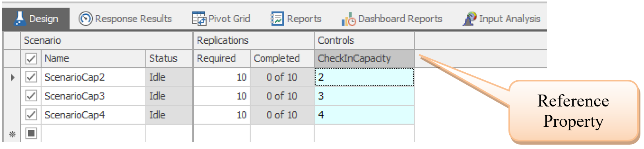Click the Response Results gauge icon
The width and height of the screenshot is (644, 149).
coord(85,19)
